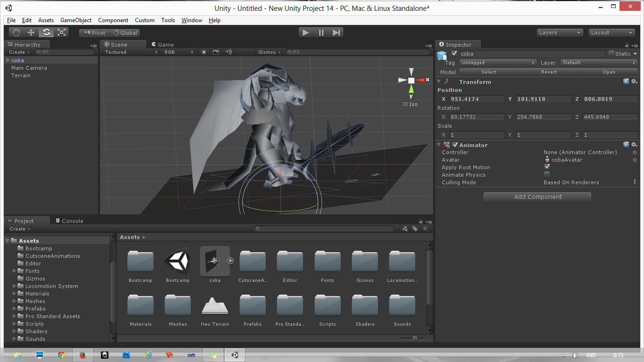Choose the Scale tool
Screen dimensions: 644x362
pyautogui.click(x=61, y=32)
